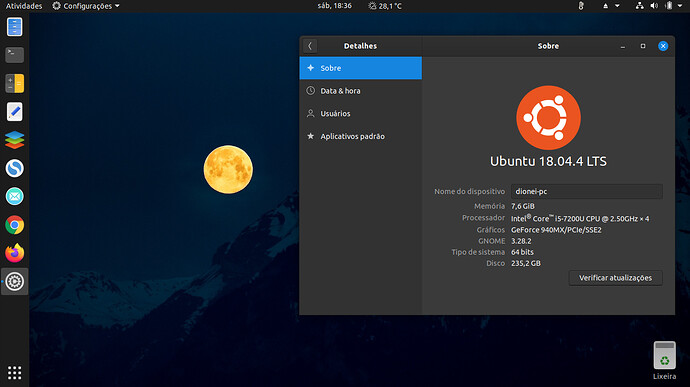
Task: Expand the system status menu arrow
Action: point(679,6)
